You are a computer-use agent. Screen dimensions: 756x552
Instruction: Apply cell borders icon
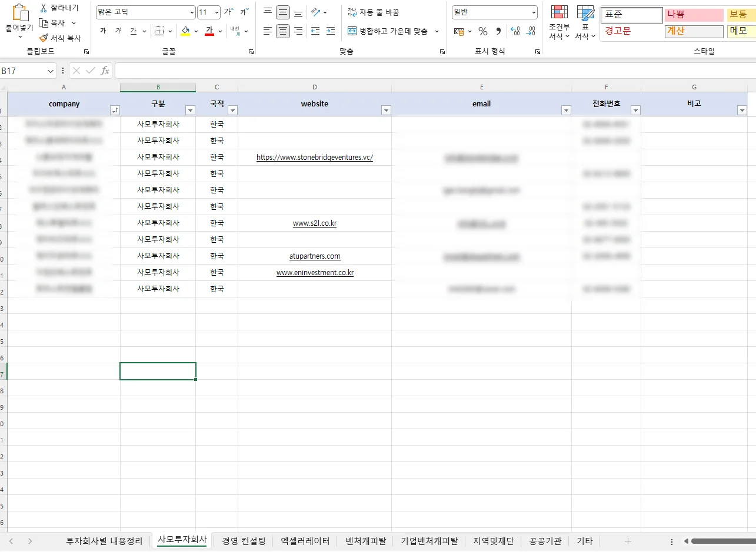(x=159, y=31)
